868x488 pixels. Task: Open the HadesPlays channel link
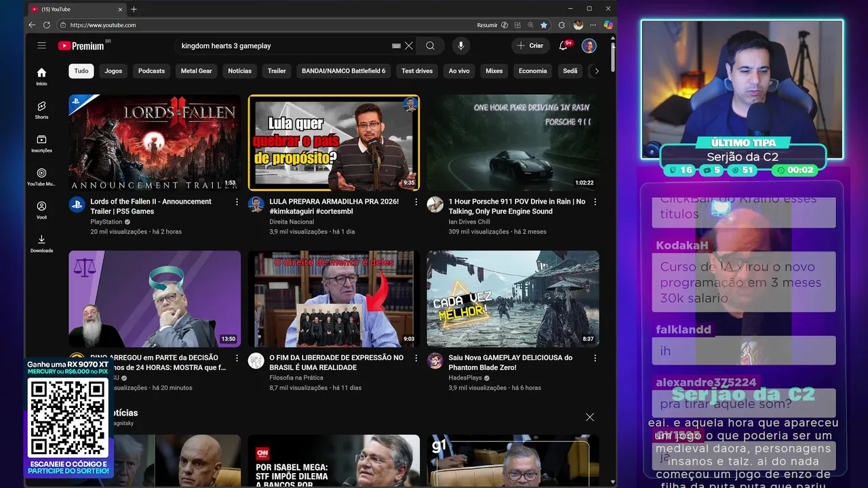coord(466,378)
